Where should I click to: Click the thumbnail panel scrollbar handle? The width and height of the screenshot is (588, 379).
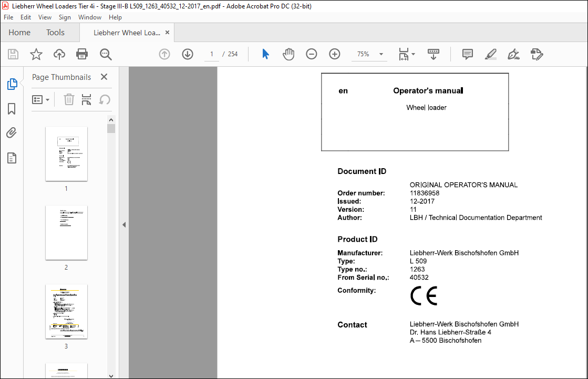pyautogui.click(x=111, y=129)
